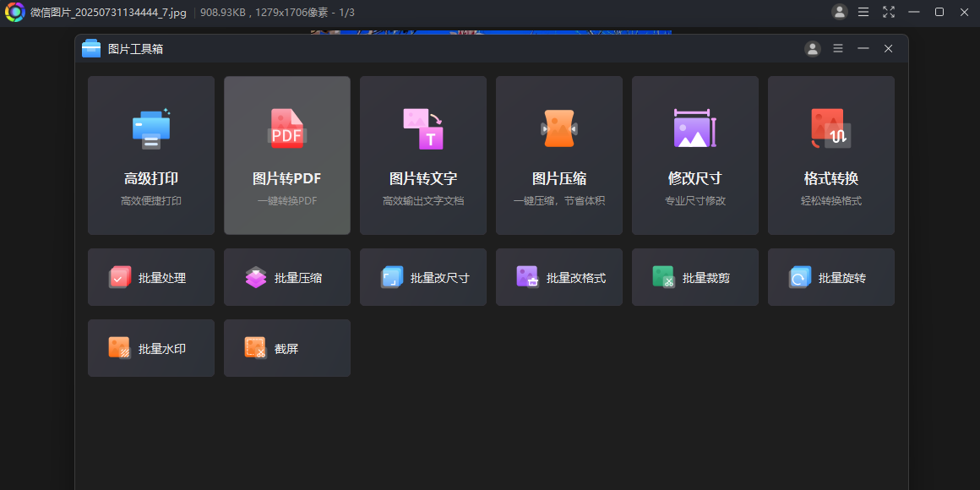Select the 批量改尺寸 batch resize tool

point(422,277)
